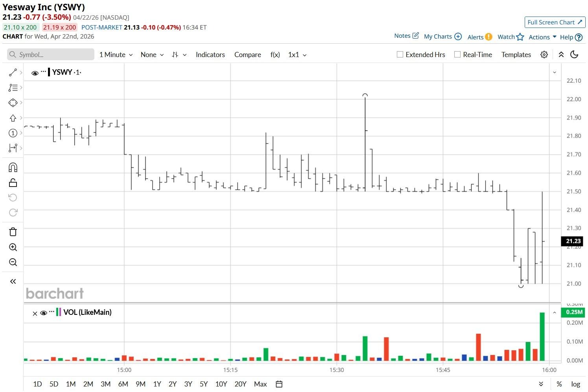Click the 21.23 current price label

(573, 241)
